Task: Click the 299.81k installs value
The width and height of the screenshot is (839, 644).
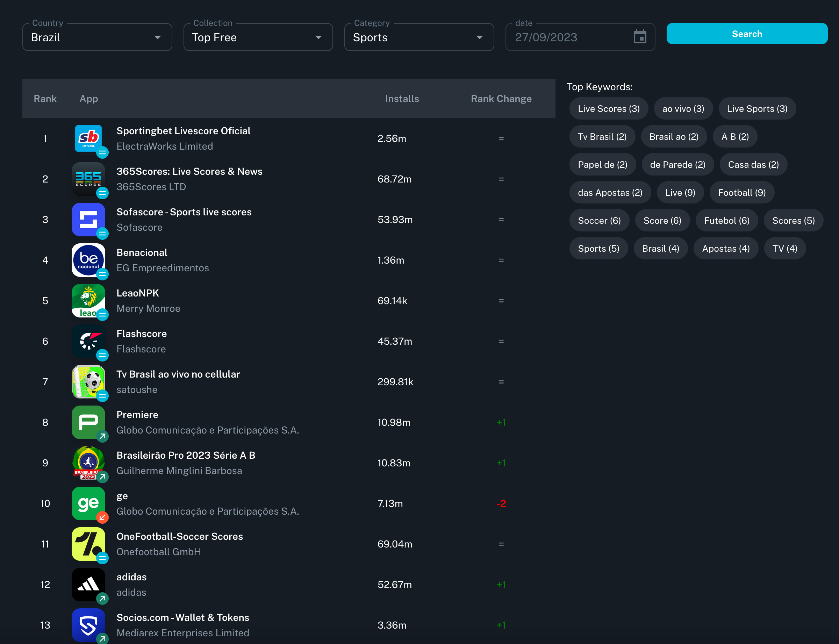Action: pyautogui.click(x=395, y=382)
